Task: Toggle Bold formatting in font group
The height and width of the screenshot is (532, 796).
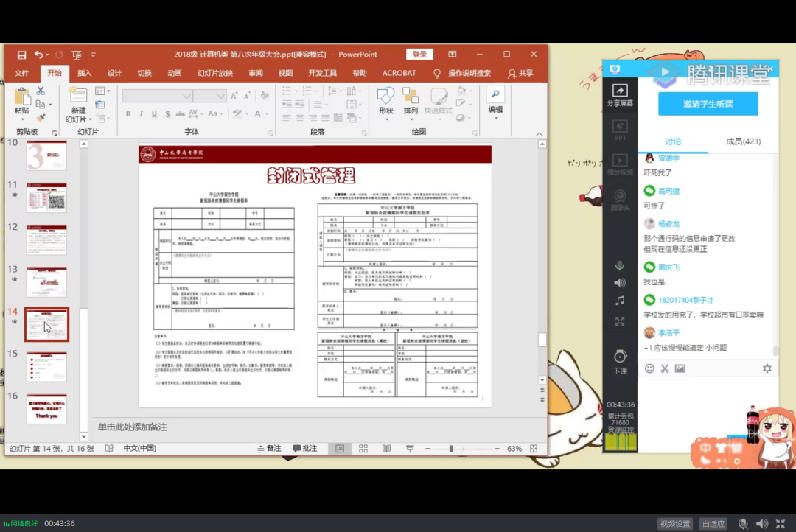Action: tap(128, 113)
